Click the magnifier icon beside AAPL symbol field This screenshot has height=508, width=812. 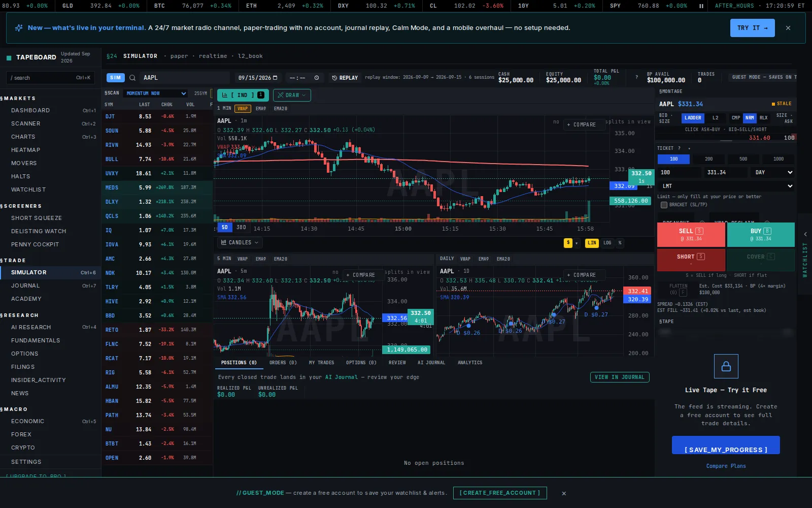[132, 78]
